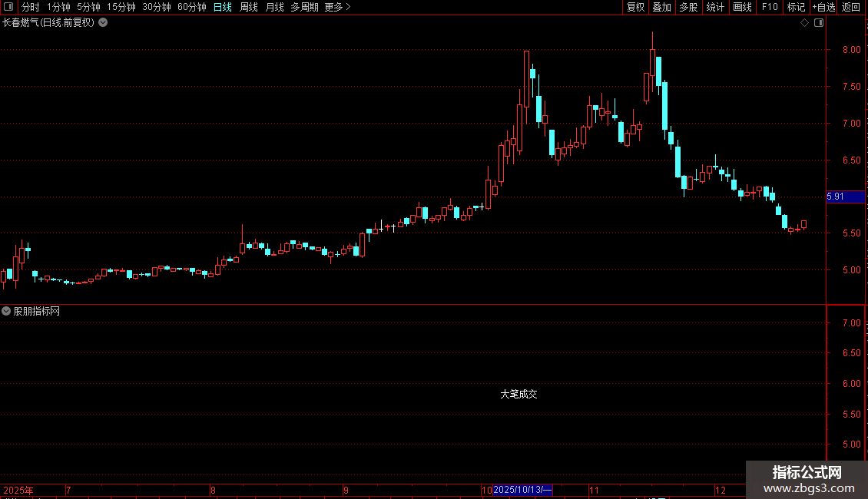This screenshot has height=499, width=868.
Task: Add stock via +自选 button
Action: (x=823, y=7)
